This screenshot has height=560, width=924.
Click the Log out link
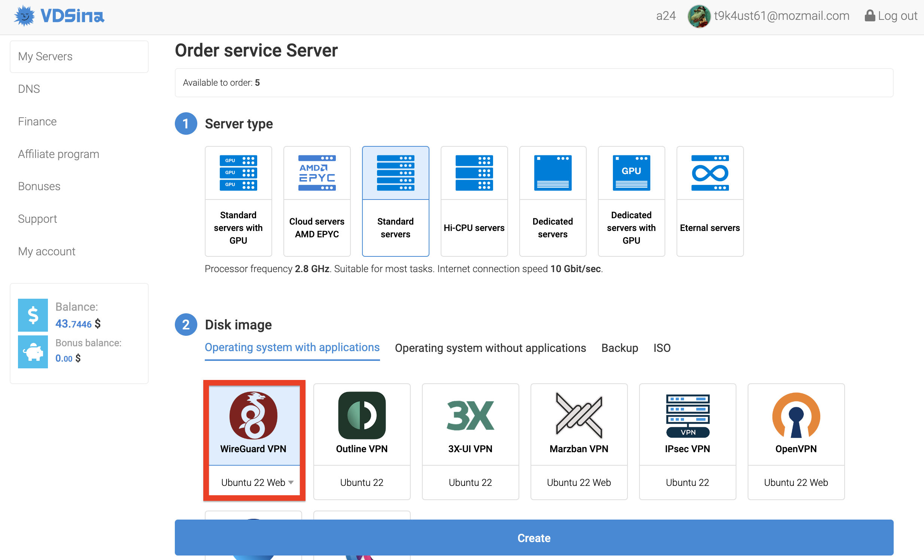(891, 16)
